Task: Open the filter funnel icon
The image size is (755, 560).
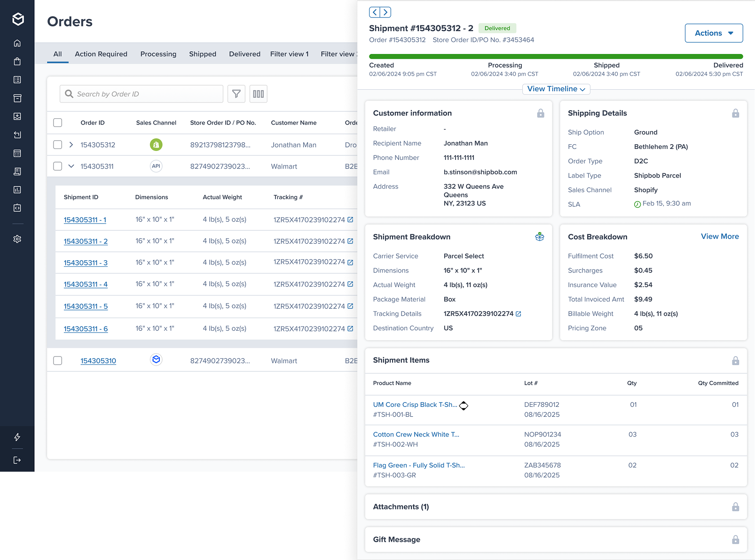Action: click(236, 94)
